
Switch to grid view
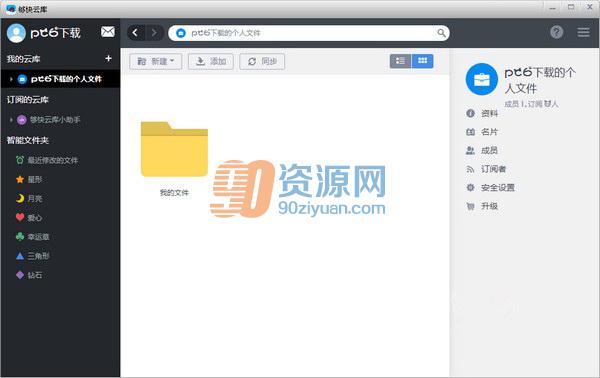click(x=422, y=61)
